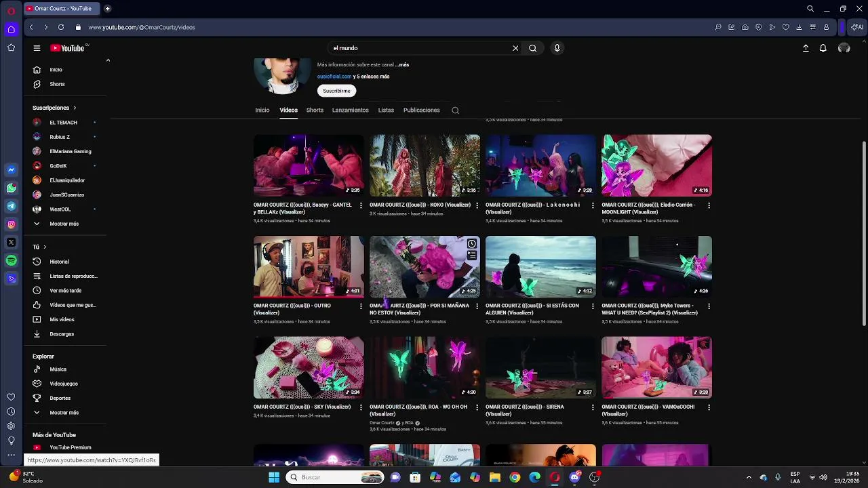This screenshot has height=488, width=868.
Task: Open options for MOONLIGHT video
Action: point(709,205)
